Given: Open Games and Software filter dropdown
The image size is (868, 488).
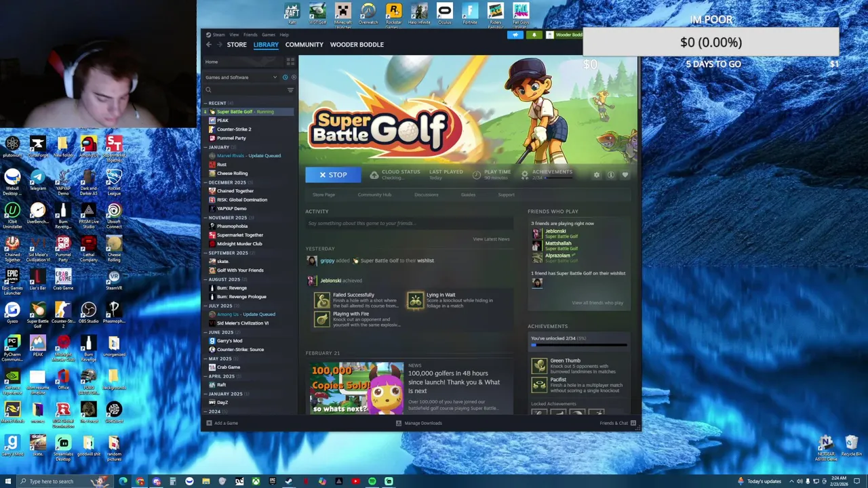Looking at the screenshot, I should pyautogui.click(x=241, y=77).
